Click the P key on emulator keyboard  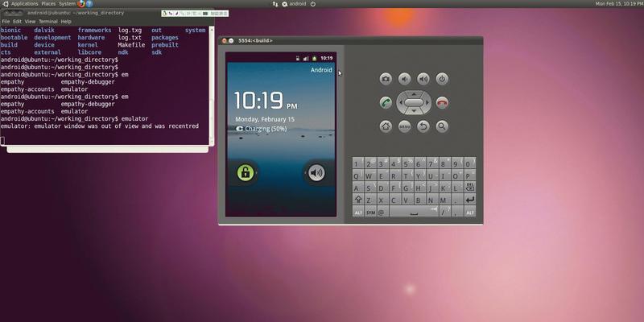469,176
